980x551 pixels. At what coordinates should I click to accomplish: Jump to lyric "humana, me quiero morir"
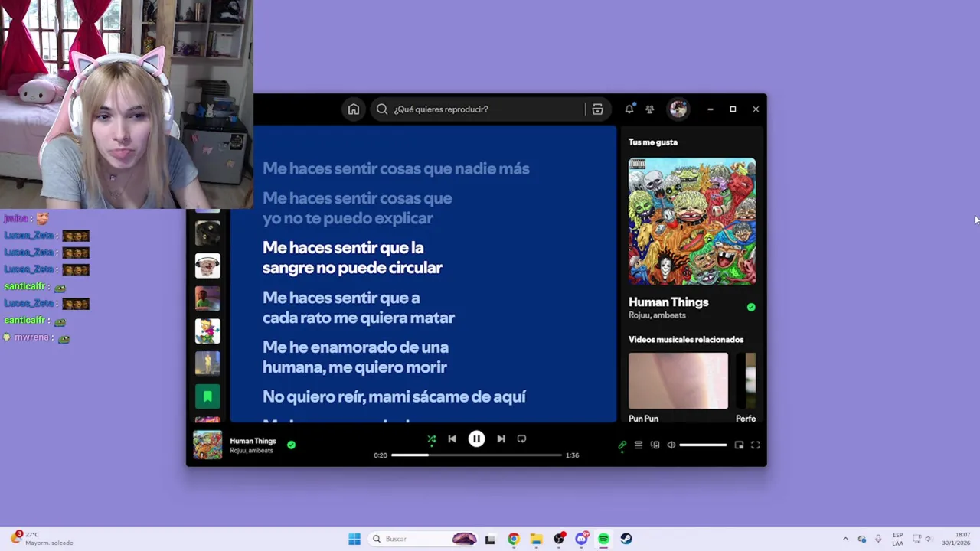[x=354, y=367]
